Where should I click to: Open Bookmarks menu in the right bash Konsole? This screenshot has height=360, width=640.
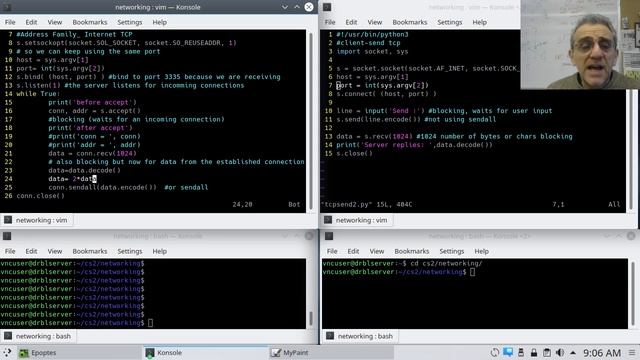pos(412,251)
